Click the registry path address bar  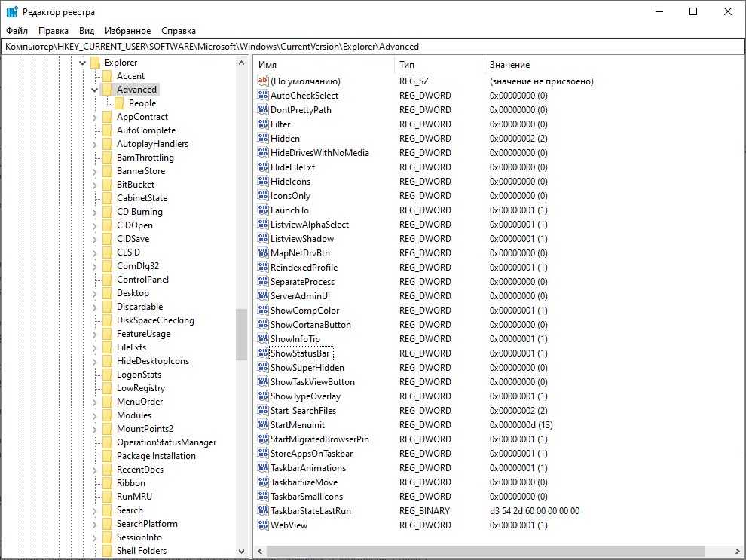pos(372,47)
